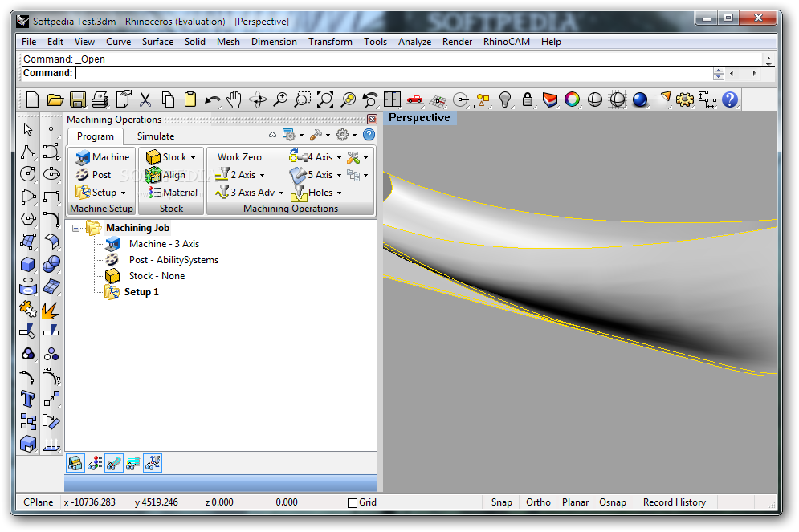Toggle the third icon in bottom browser toolbar
This screenshot has height=532, width=799.
click(x=114, y=463)
